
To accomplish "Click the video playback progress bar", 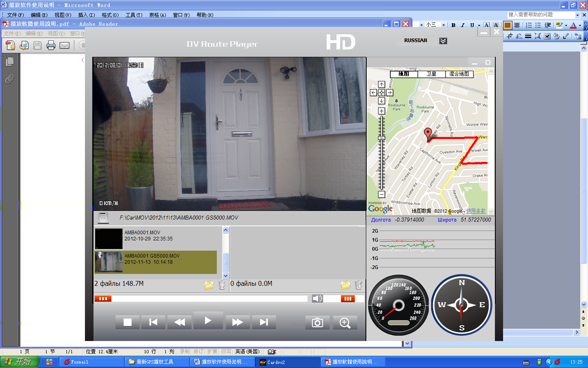I will 201,298.
